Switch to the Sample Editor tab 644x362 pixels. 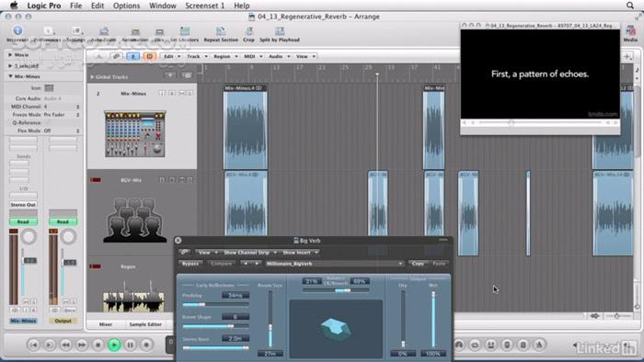pyautogui.click(x=145, y=324)
